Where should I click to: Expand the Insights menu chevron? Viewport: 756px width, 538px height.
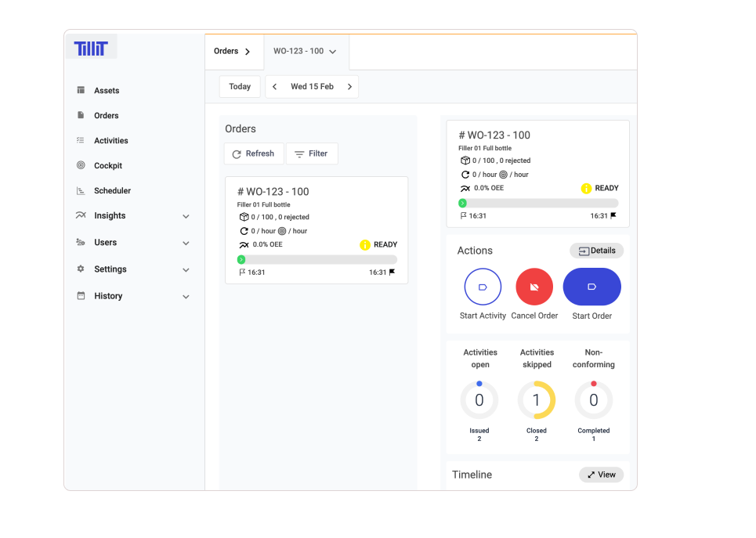pos(186,216)
